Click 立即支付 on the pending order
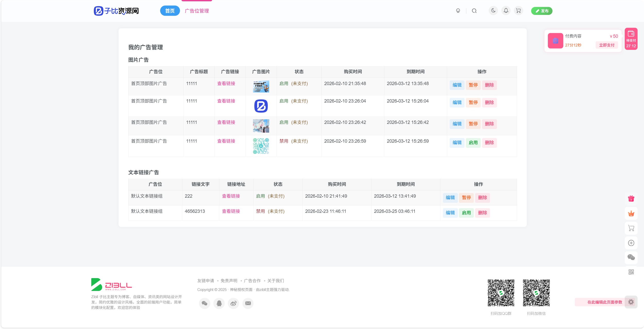 [607, 45]
